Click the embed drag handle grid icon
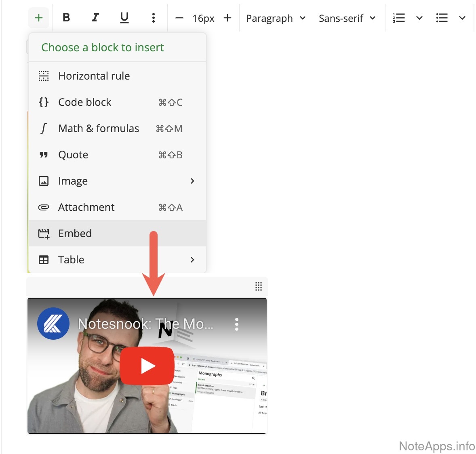The image size is (476, 454). 259,286
